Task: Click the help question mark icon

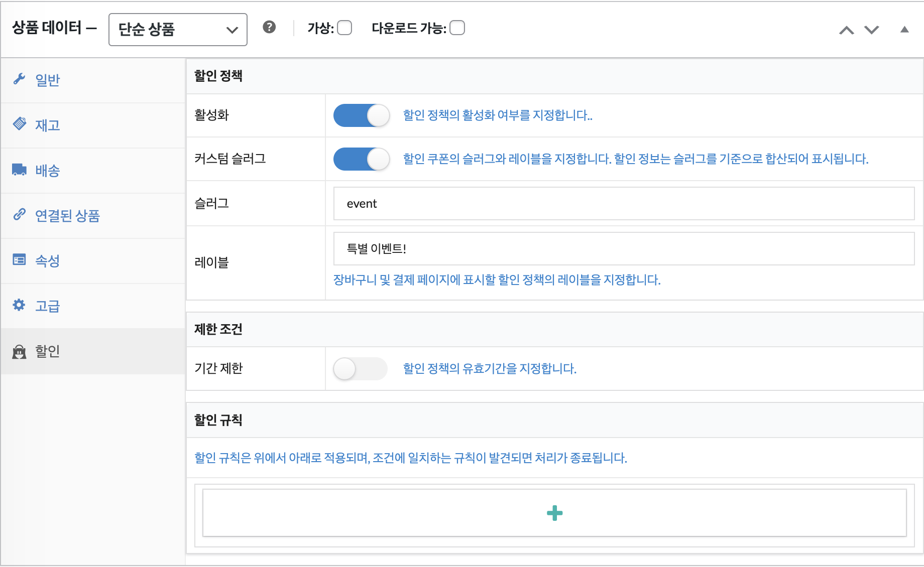Action: 269,27
